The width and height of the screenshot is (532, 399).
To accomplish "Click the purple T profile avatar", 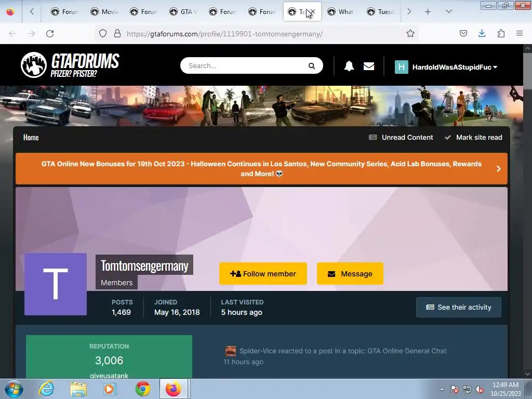I will 56,284.
